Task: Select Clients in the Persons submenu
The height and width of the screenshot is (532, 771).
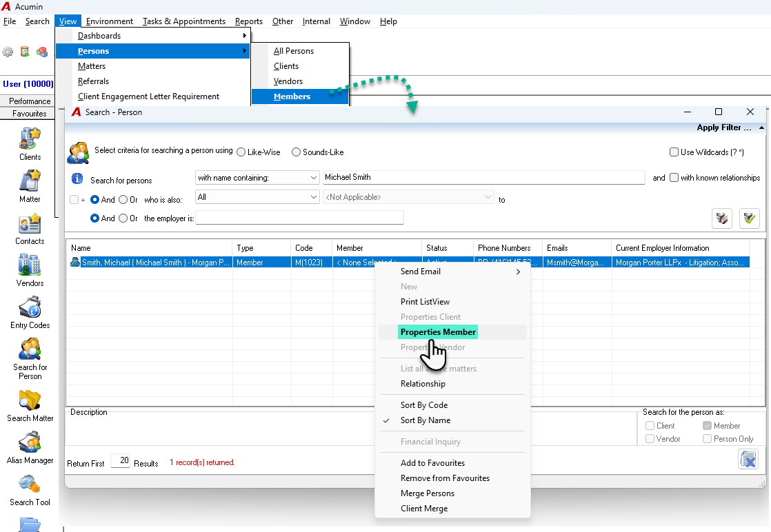Action: [286, 66]
